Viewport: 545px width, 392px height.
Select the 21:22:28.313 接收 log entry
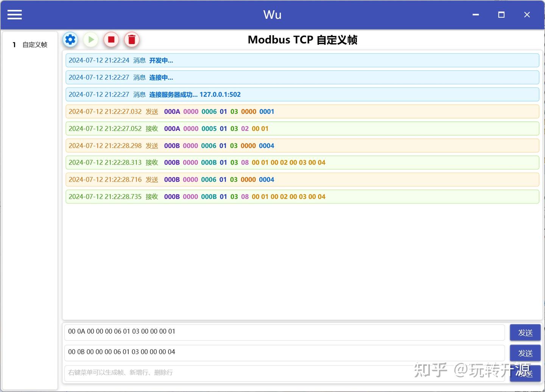click(x=302, y=162)
